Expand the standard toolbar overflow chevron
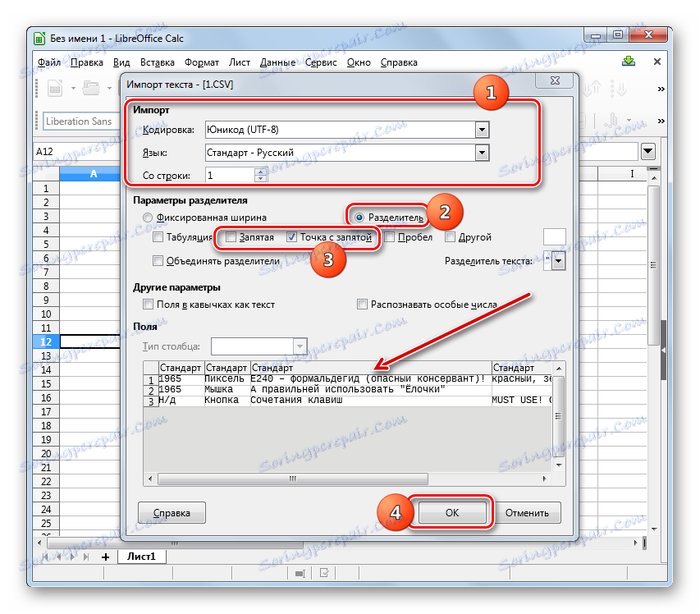700x614 pixels. point(661,89)
